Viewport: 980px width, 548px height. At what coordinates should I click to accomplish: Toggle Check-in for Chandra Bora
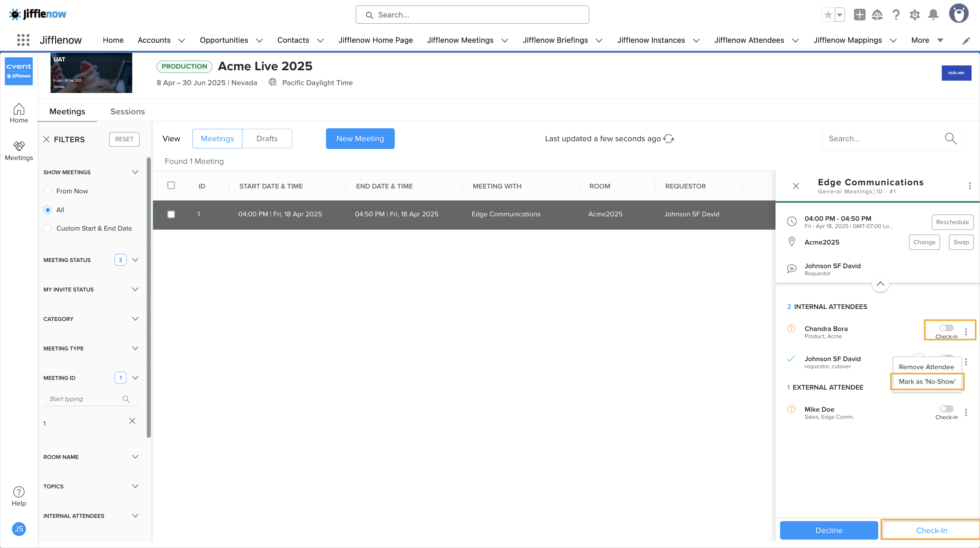pyautogui.click(x=946, y=328)
